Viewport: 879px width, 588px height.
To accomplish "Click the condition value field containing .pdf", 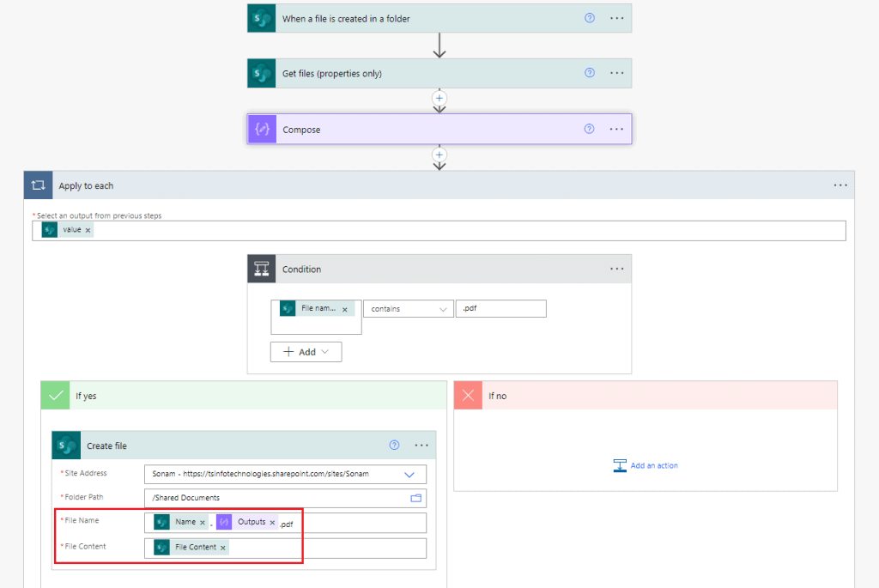I will coord(500,308).
